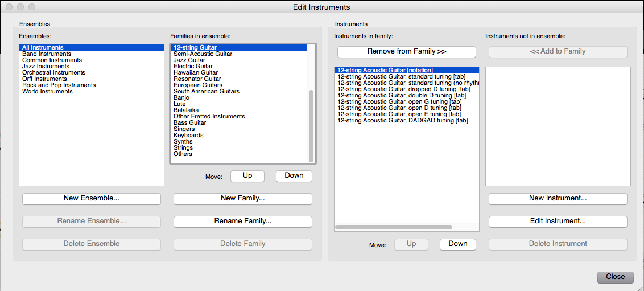
Task: Create a New Instrument
Action: (x=558, y=199)
